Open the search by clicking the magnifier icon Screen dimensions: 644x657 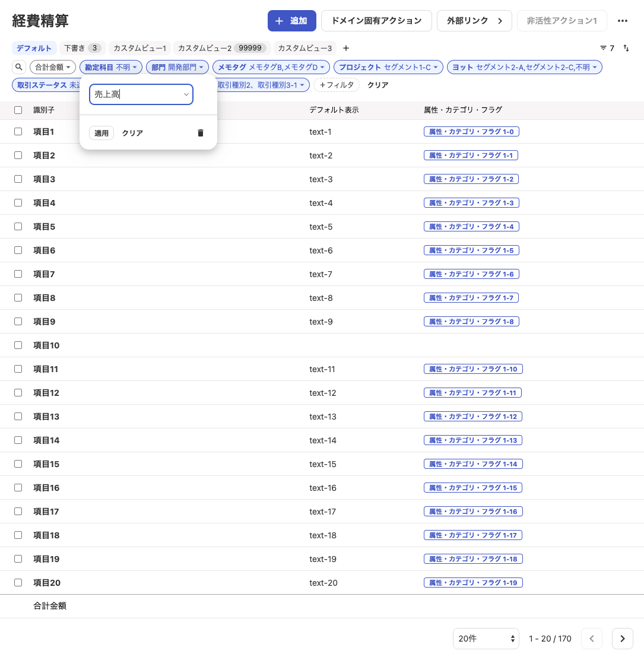point(18,67)
